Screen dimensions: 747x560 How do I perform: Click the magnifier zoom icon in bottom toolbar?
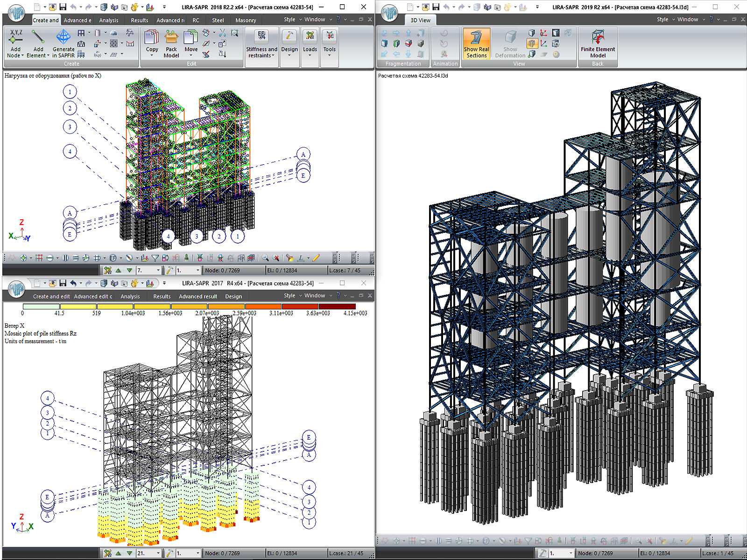point(265,258)
